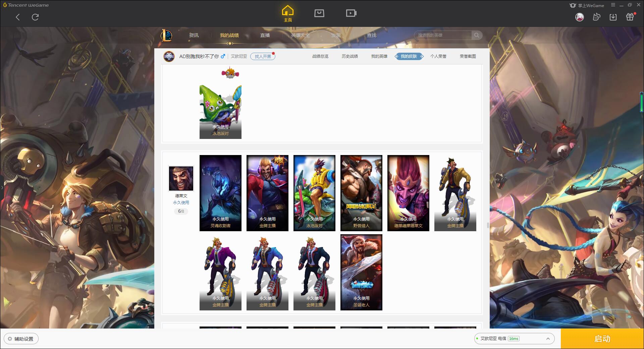Open the 发现 tab
The image size is (644, 349).
(x=336, y=35)
